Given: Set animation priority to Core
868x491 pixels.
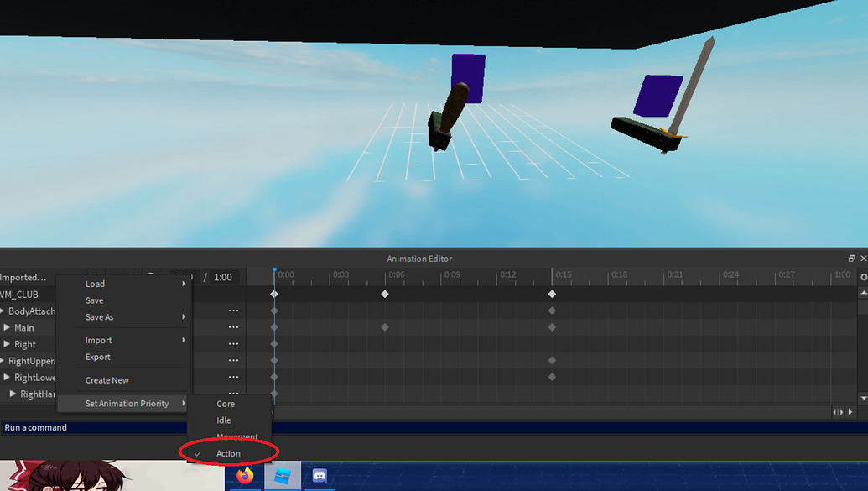Looking at the screenshot, I should pyautogui.click(x=230, y=404).
